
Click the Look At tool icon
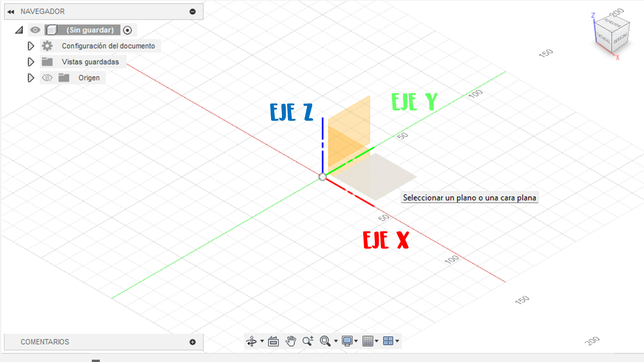273,341
